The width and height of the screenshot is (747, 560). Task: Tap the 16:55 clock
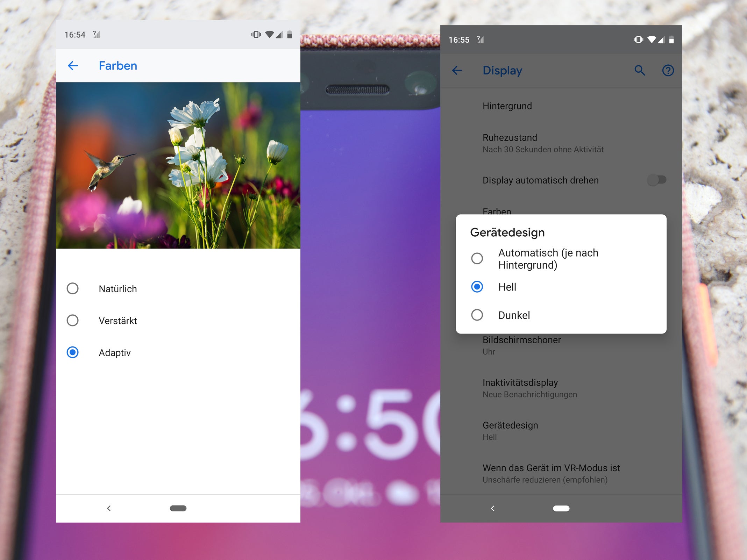[x=459, y=40]
